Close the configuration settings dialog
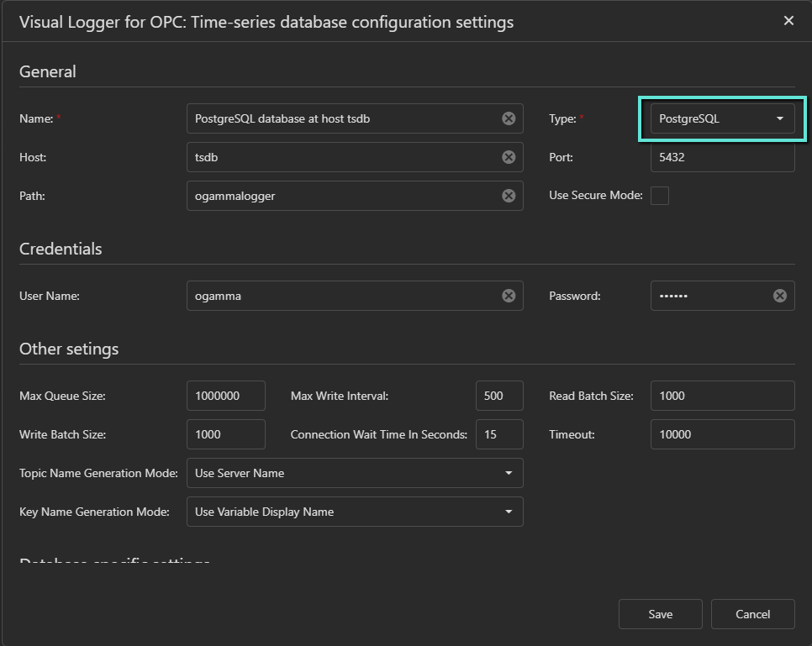This screenshot has width=812, height=646. click(x=788, y=21)
